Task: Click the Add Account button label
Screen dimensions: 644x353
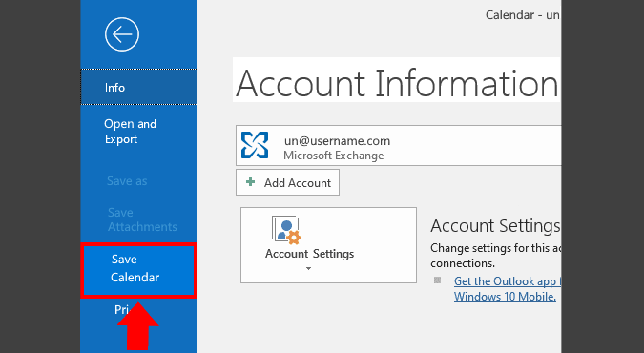Action: (x=298, y=183)
